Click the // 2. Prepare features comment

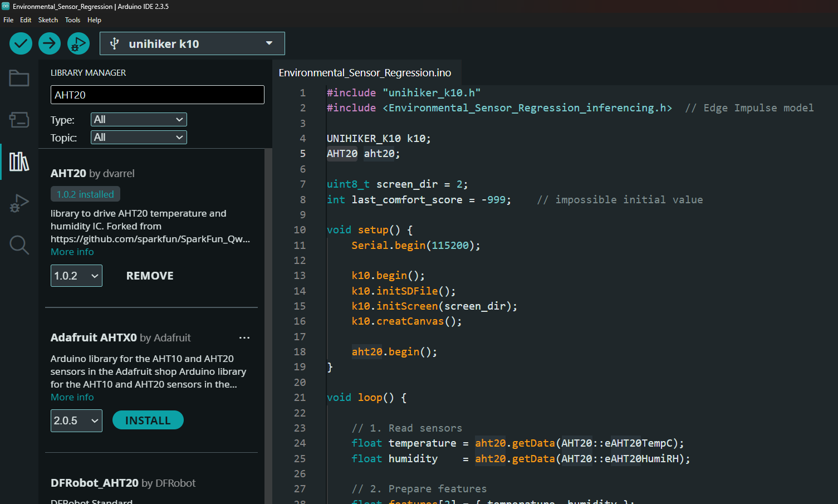[x=419, y=489]
